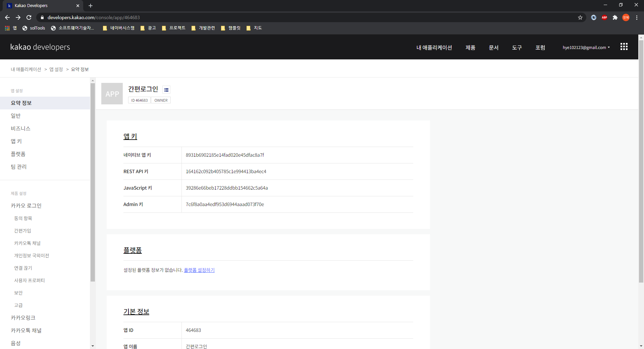Click the kakao developers logo
This screenshot has height=349, width=644.
click(x=40, y=47)
